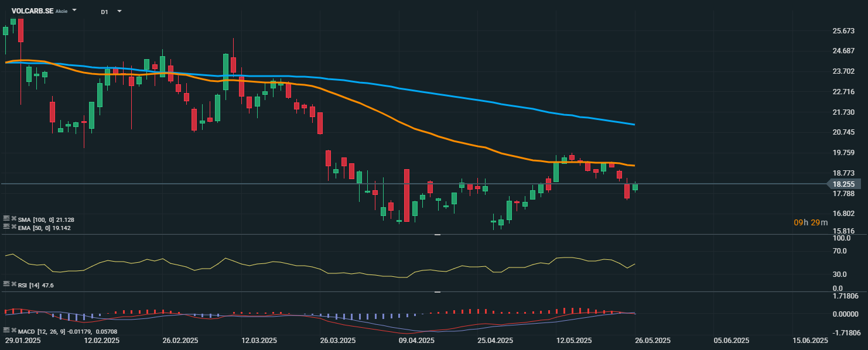Viewport: 868px width, 350px height.
Task: Open settings for the EMA indicator
Action: click(x=6, y=227)
